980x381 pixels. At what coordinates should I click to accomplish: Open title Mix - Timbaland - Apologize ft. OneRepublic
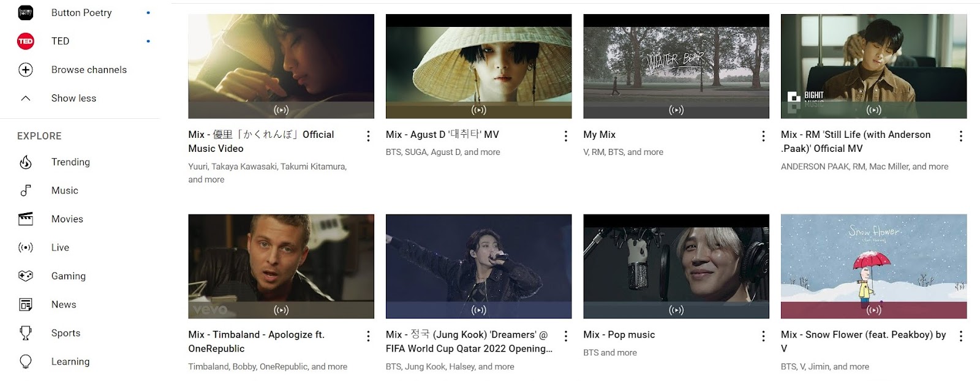[257, 341]
